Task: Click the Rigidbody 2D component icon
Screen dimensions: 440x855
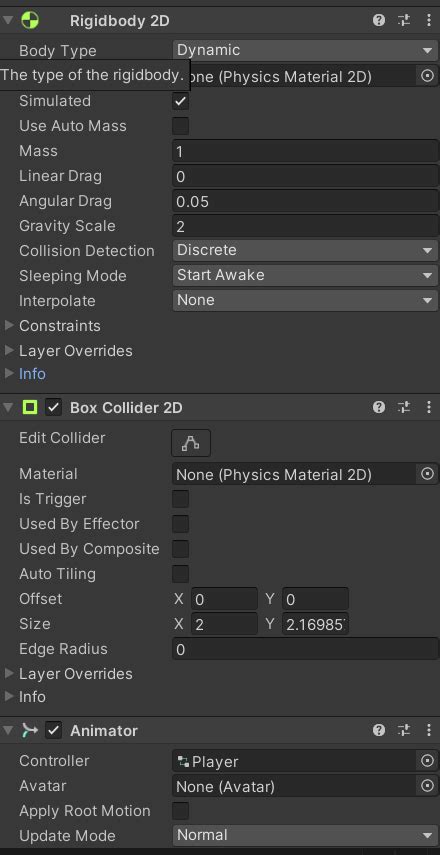Action: [x=29, y=21]
